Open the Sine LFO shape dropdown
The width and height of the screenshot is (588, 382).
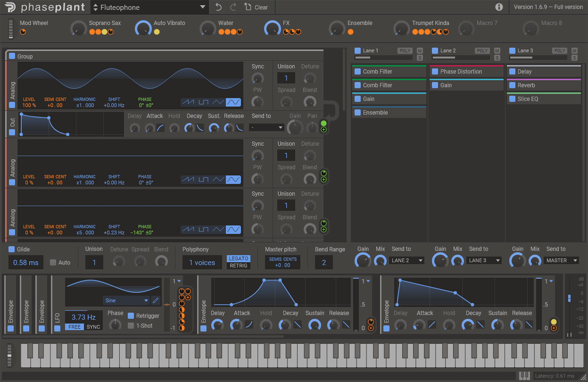point(126,300)
